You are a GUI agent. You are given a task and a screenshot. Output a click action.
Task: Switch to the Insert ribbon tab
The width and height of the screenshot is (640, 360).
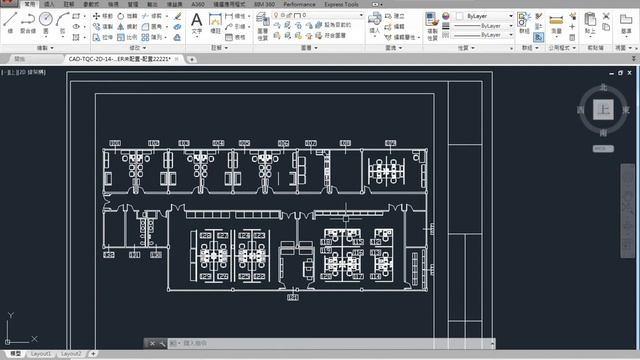(49, 4)
